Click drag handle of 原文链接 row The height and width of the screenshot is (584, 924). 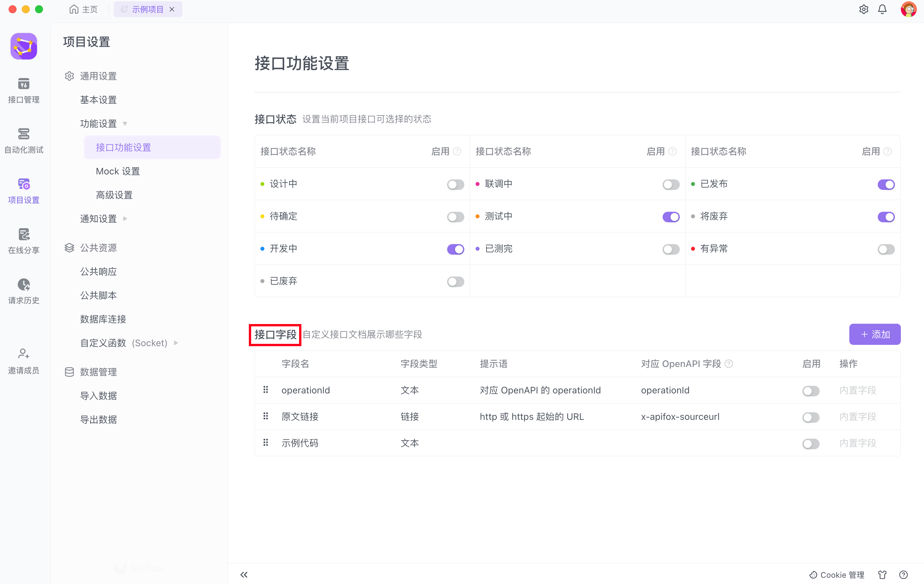point(266,417)
